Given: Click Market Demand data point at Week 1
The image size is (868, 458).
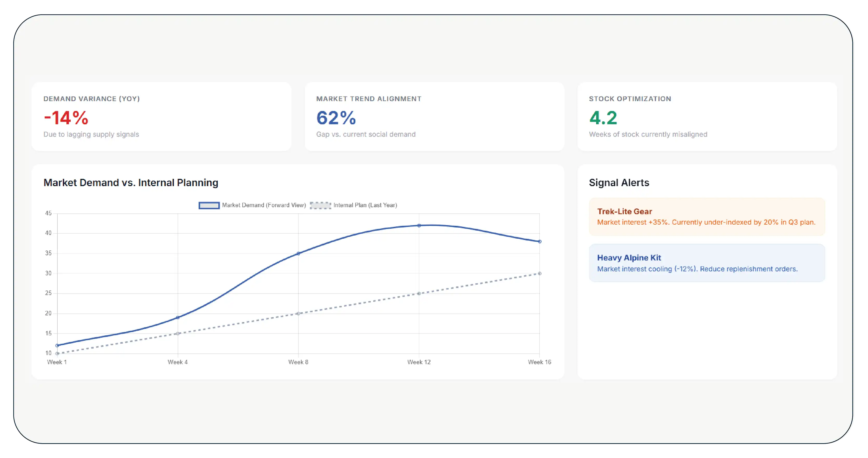Looking at the screenshot, I should [x=57, y=345].
